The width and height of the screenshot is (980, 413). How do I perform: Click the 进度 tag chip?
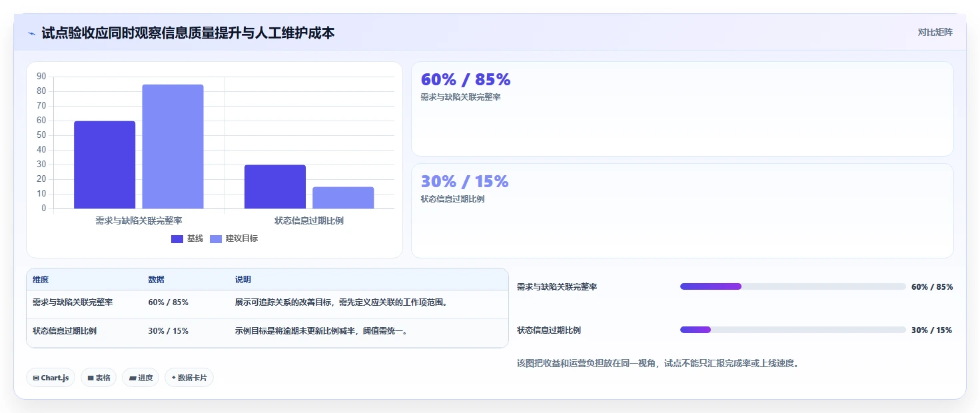(x=141, y=378)
